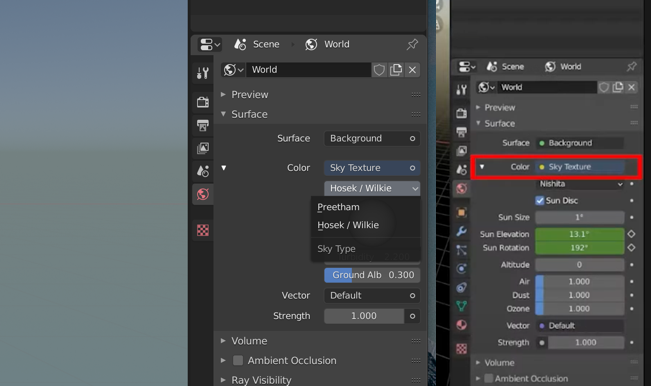
Task: Open the Nishita sky type dropdown
Action: click(580, 184)
